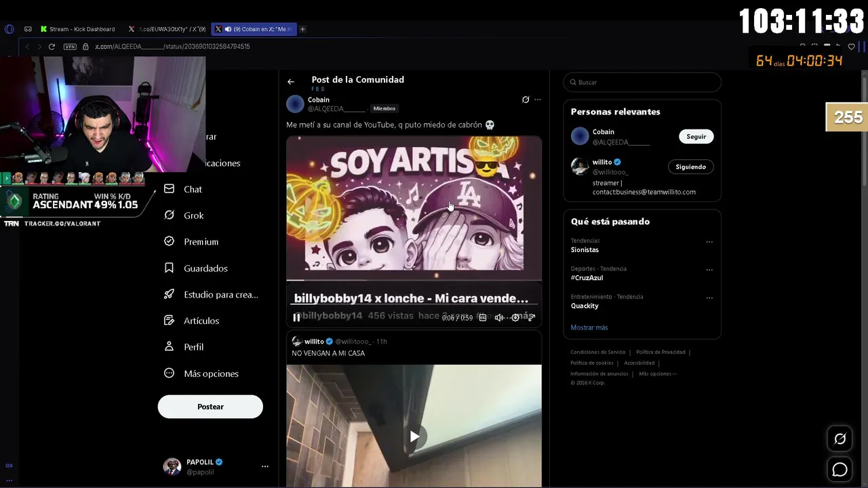Click PAPOLIL profile avatar
868x488 pixels.
point(172,466)
